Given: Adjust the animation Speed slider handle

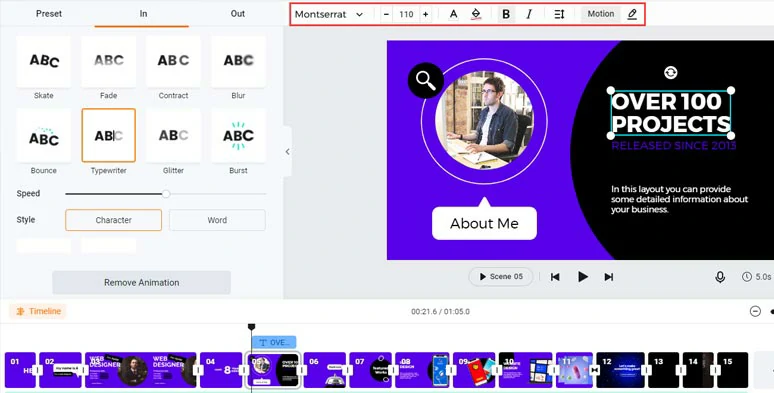Looking at the screenshot, I should pyautogui.click(x=166, y=194).
